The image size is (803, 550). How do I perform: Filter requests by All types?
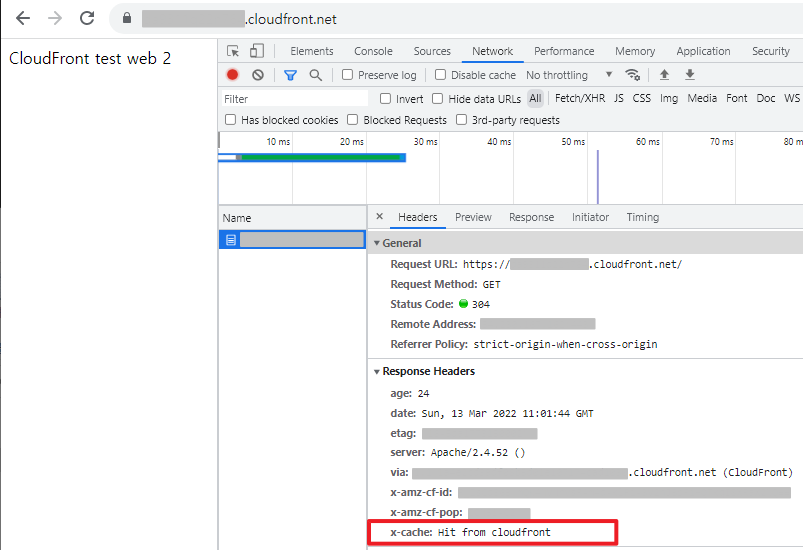click(535, 98)
